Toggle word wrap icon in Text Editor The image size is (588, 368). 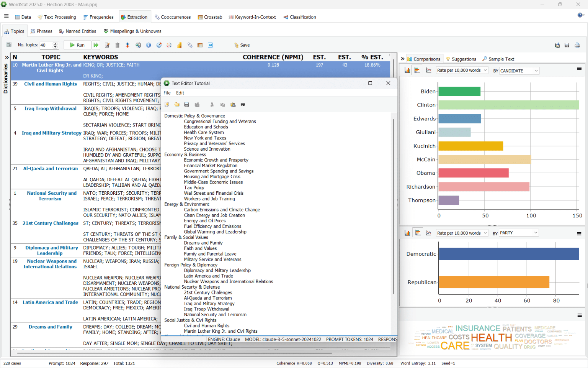tap(243, 105)
